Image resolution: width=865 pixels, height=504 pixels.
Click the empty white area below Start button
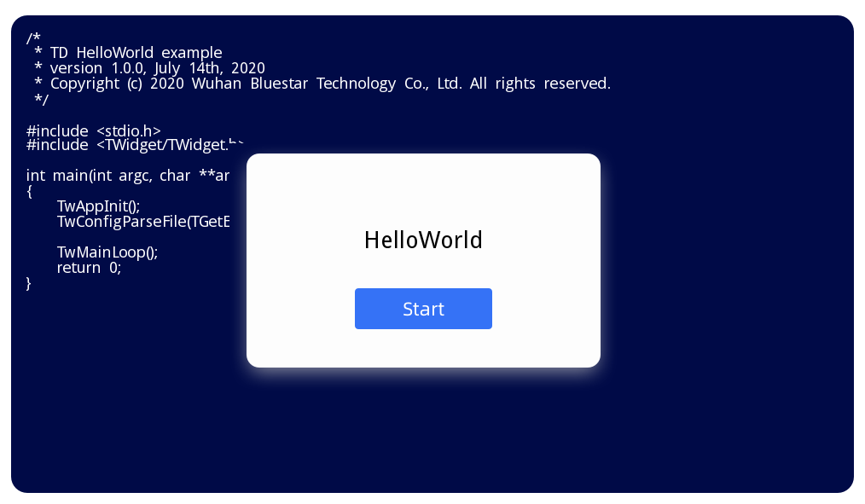423,348
